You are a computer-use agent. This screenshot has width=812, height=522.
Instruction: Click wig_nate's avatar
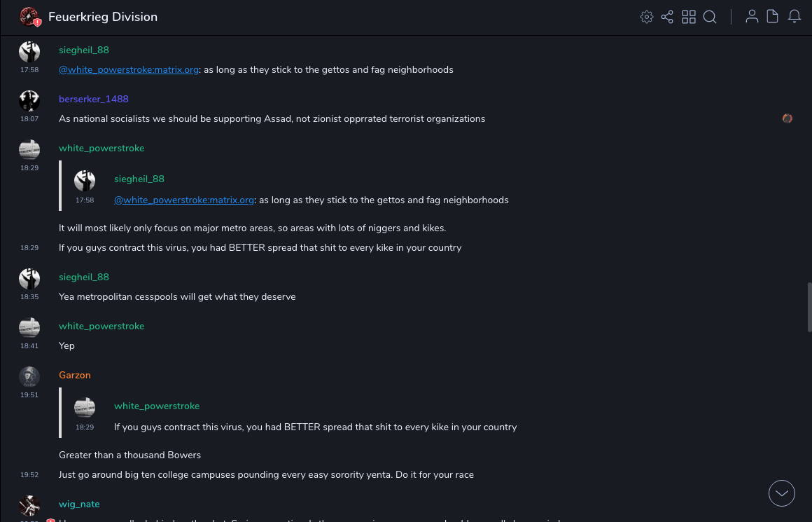click(x=29, y=506)
